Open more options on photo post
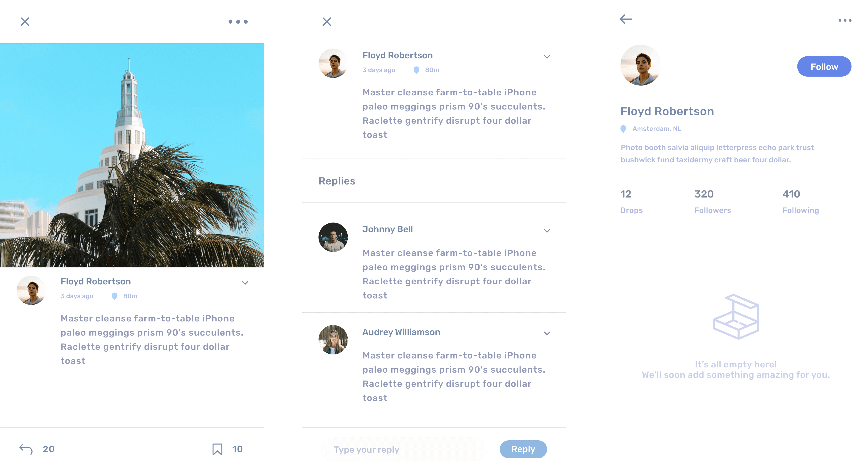 [x=238, y=21]
